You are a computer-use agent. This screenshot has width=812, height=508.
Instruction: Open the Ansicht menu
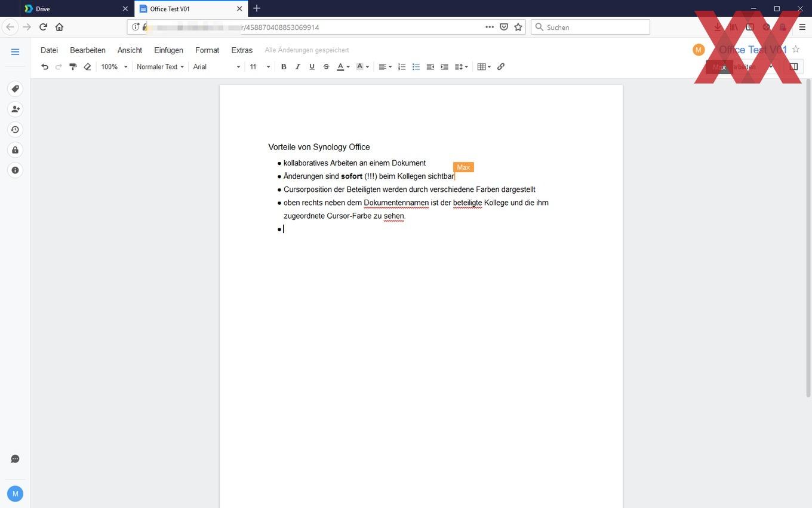click(x=130, y=50)
